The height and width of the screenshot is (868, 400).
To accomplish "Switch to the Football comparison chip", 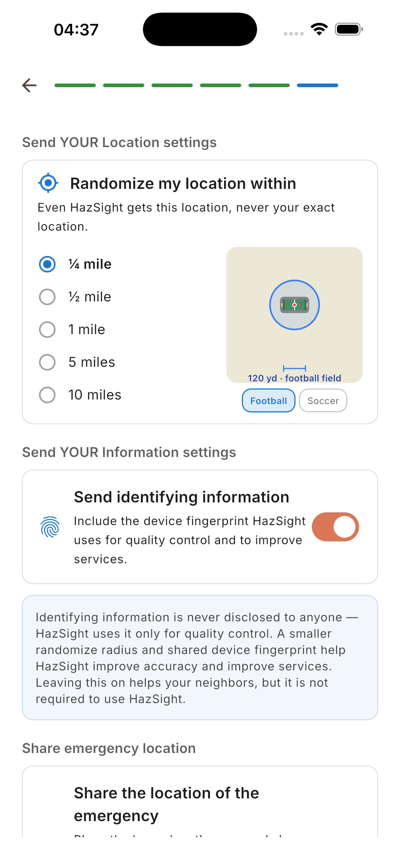I will pyautogui.click(x=268, y=400).
